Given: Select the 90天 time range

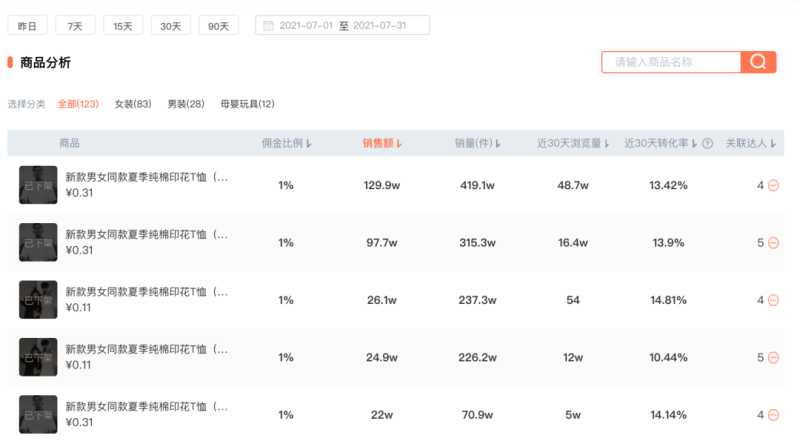Looking at the screenshot, I should click(x=218, y=26).
